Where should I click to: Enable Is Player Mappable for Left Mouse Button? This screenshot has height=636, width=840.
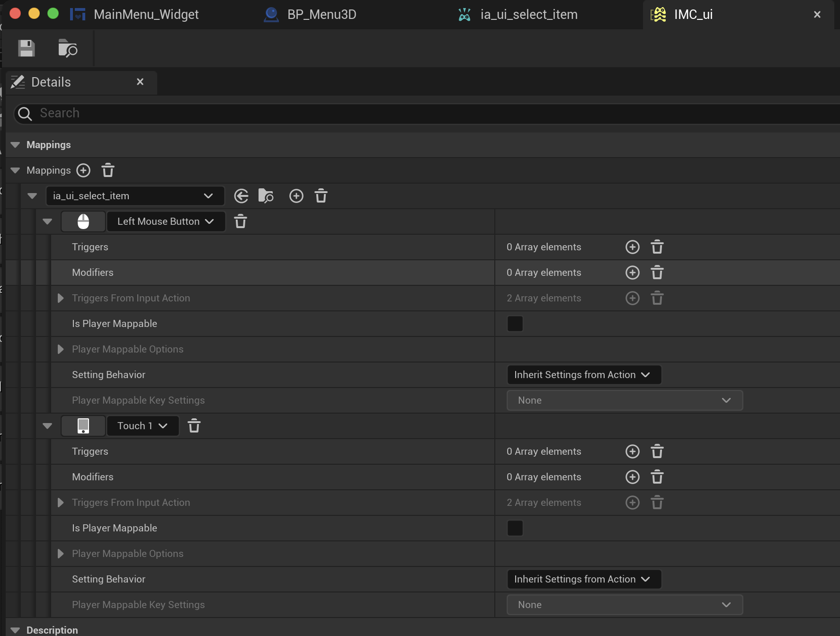point(515,324)
